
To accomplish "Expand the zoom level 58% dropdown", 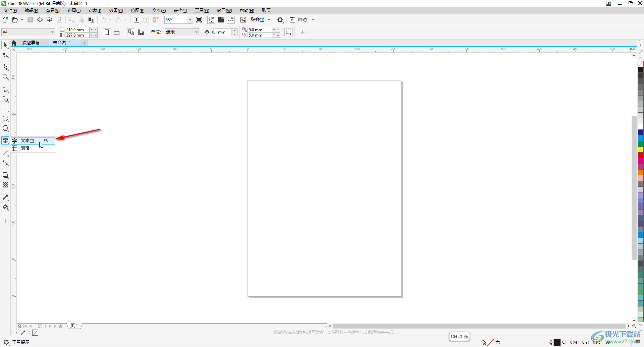I will [190, 20].
